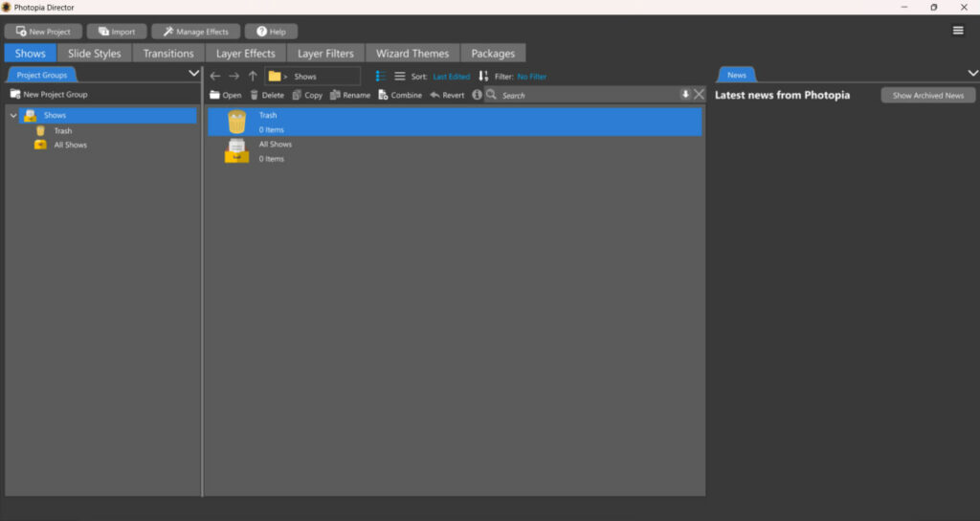
Task: Click Rename in the file toolbar
Action: click(350, 95)
